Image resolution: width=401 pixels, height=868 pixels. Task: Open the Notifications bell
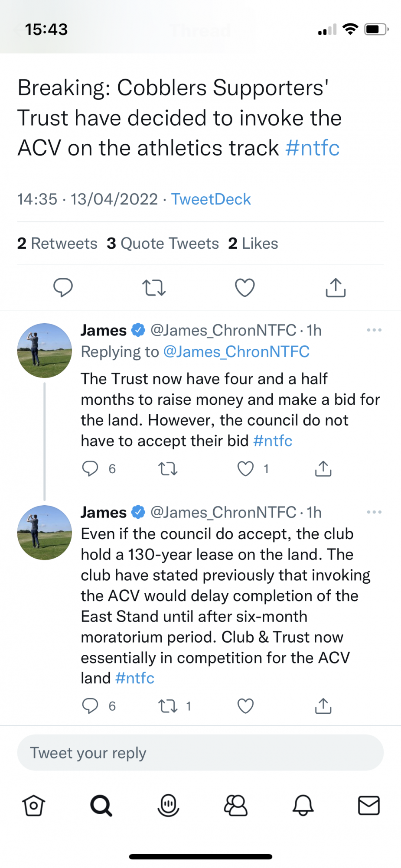coord(303,806)
